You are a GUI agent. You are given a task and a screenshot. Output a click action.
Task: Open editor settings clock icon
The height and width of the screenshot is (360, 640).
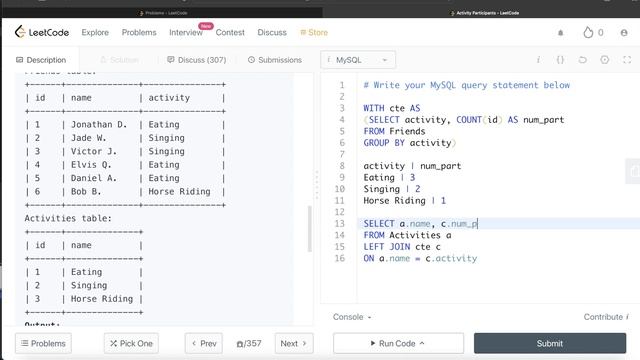pyautogui.click(x=604, y=60)
